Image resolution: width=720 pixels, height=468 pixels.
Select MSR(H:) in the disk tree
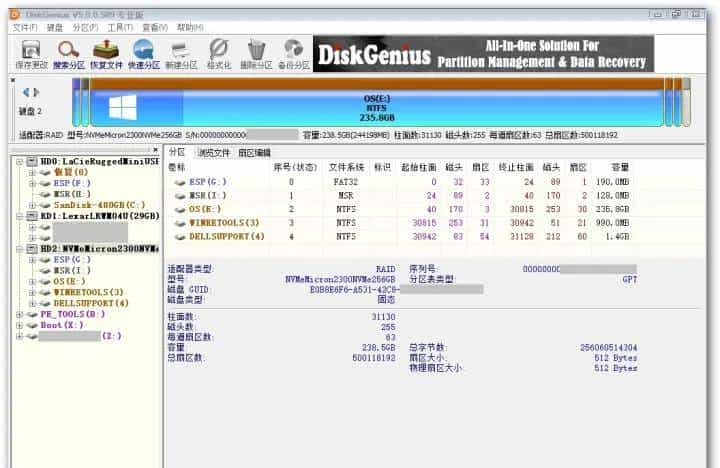[x=72, y=194]
